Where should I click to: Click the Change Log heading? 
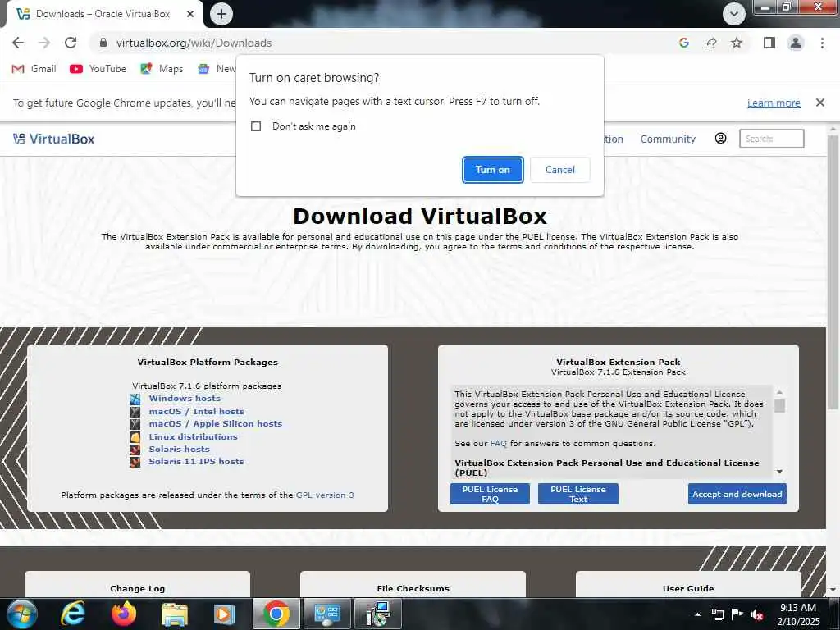point(138,588)
